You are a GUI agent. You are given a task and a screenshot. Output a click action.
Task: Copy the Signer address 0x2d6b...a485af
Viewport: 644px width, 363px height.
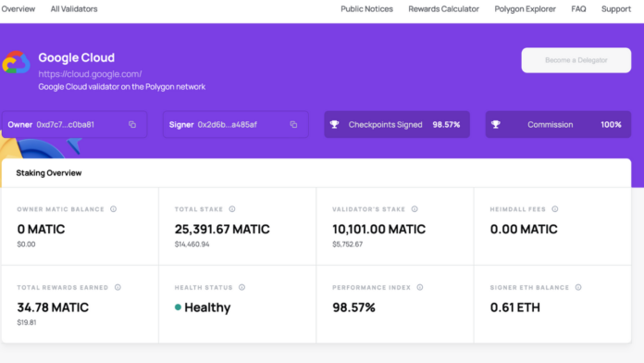(x=293, y=125)
